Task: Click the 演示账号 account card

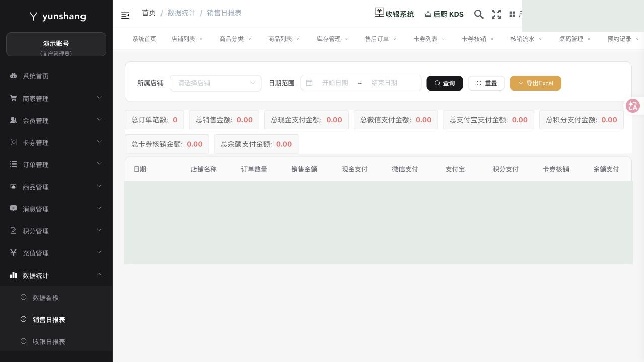Action: pos(56,44)
